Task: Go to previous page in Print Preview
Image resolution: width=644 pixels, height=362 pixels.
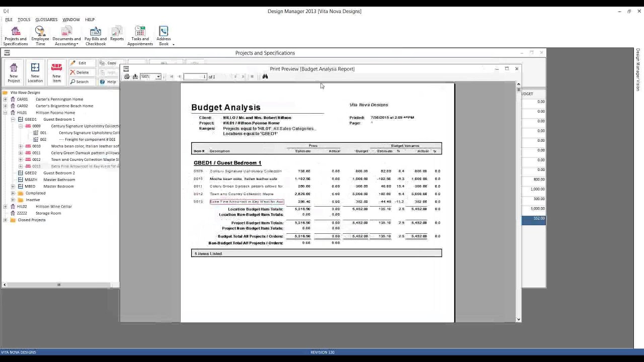Action: (180, 76)
